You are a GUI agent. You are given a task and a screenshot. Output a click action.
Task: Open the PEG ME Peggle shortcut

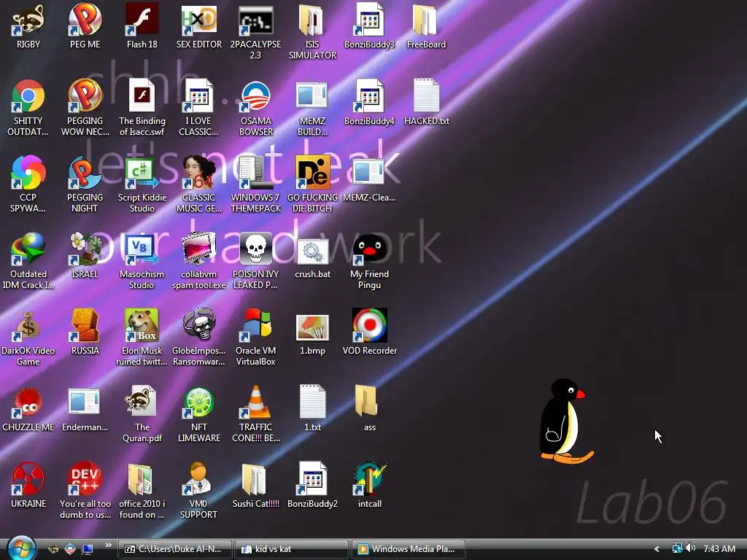(x=85, y=20)
